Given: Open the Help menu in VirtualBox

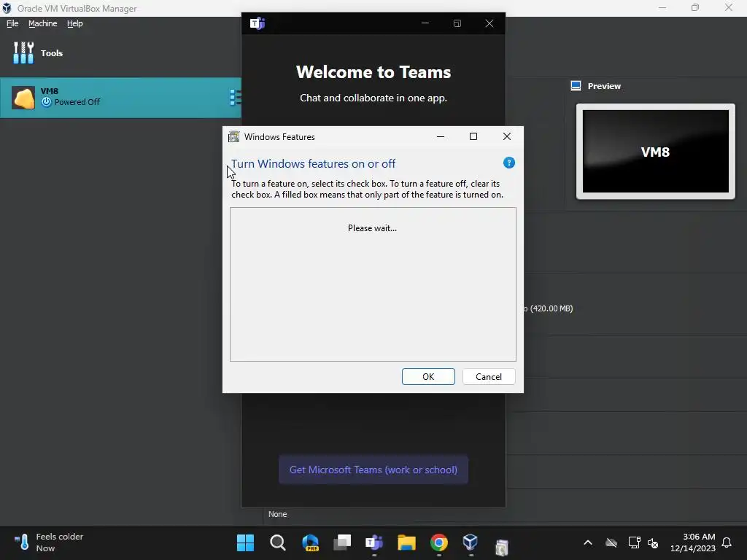Looking at the screenshot, I should (75, 23).
